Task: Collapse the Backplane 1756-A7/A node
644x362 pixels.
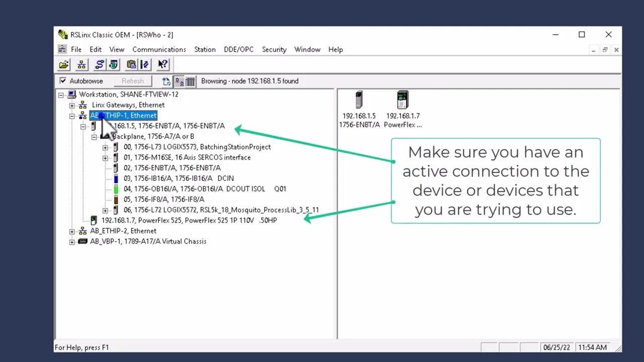Action: (x=94, y=137)
